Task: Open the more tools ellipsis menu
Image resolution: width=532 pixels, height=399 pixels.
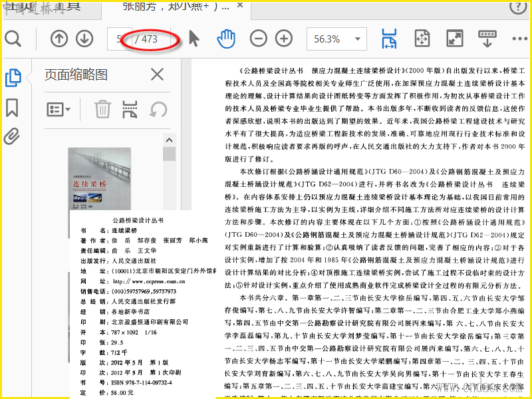Action: pos(520,39)
